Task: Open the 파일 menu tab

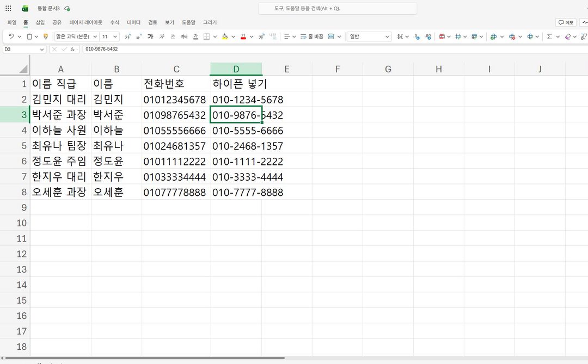Action: [x=12, y=22]
